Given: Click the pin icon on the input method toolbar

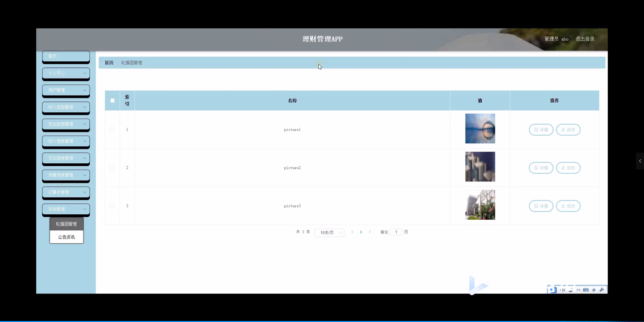Looking at the screenshot, I should tap(563, 290).
